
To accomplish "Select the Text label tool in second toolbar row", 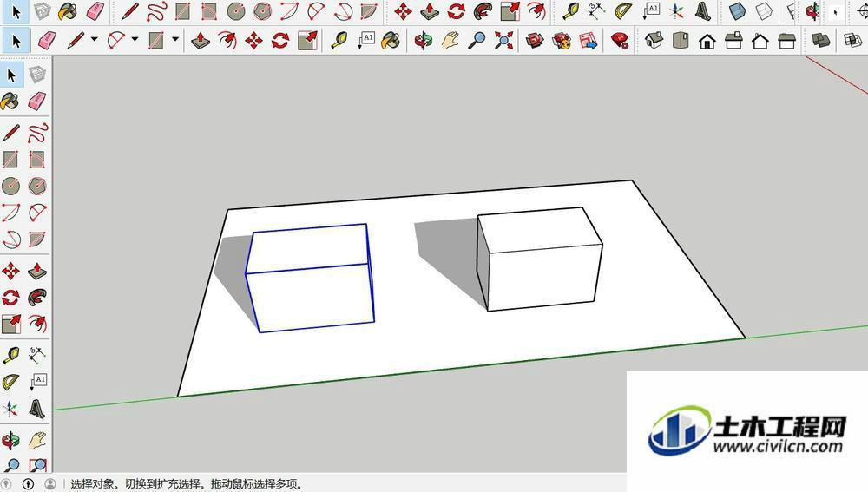I will pyautogui.click(x=366, y=41).
